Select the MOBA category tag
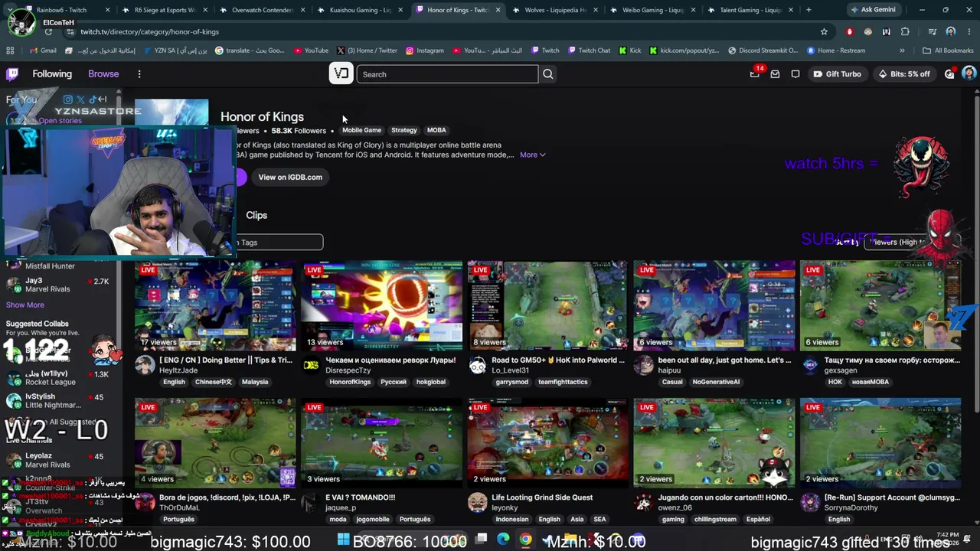980x551 pixels. tap(436, 130)
